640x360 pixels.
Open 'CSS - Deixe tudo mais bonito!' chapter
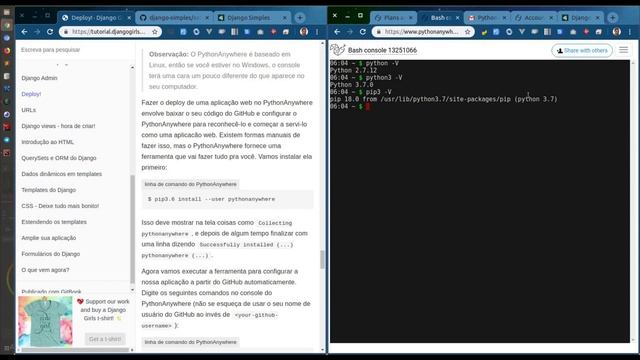60,206
